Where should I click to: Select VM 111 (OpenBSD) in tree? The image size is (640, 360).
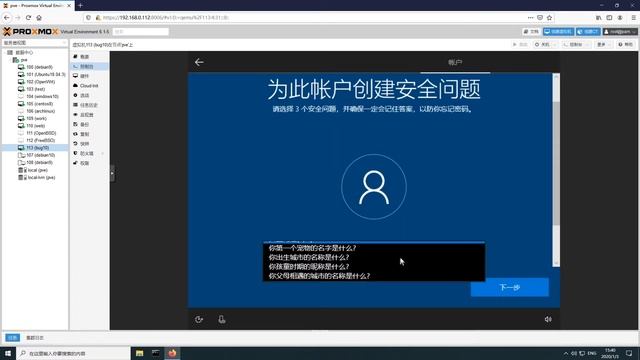coord(41,133)
